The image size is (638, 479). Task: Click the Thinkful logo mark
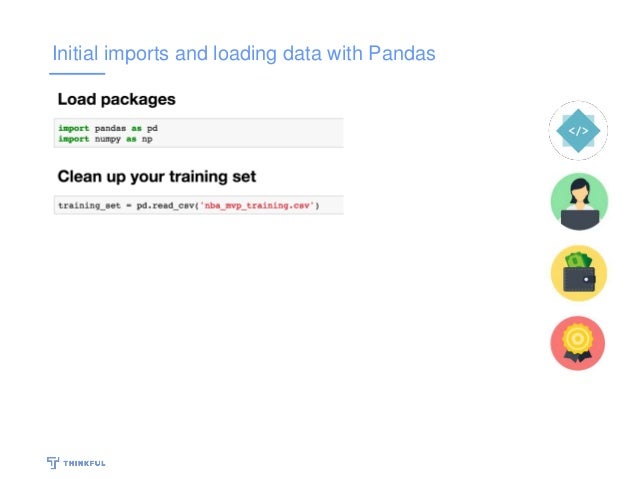coord(53,462)
